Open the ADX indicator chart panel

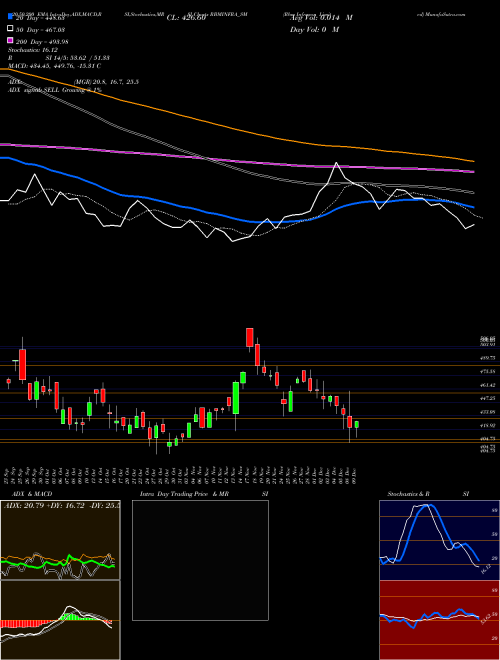click(x=60, y=540)
